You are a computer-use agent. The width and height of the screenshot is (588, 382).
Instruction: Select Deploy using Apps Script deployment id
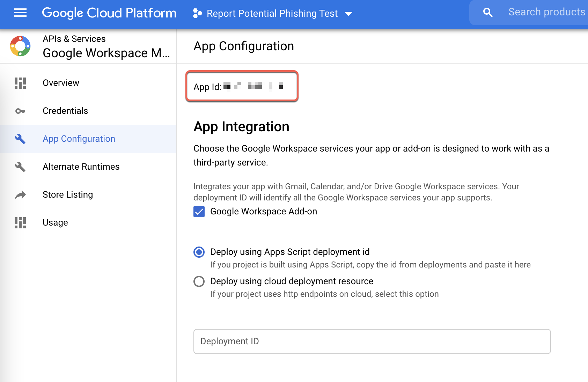[x=199, y=252]
